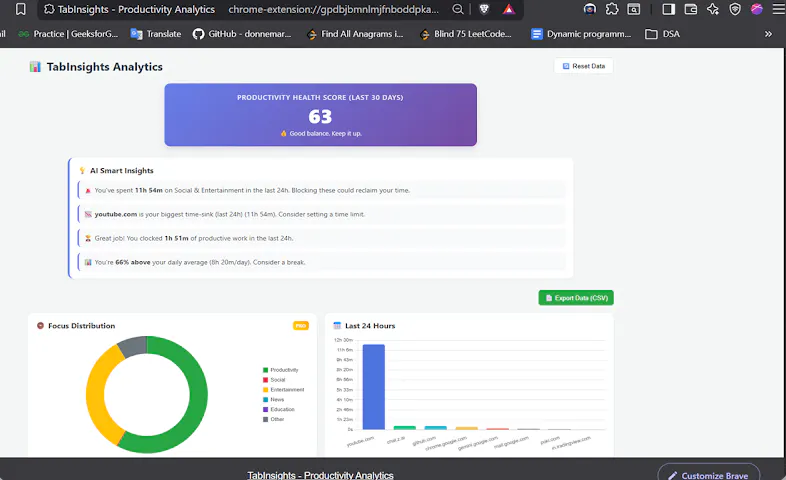The height and width of the screenshot is (480, 786).
Task: Open the Brave Wallet icon
Action: pos(691,9)
